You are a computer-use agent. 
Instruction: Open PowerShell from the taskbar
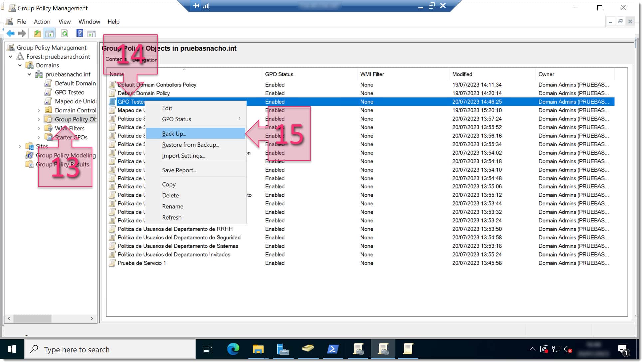[333, 349]
